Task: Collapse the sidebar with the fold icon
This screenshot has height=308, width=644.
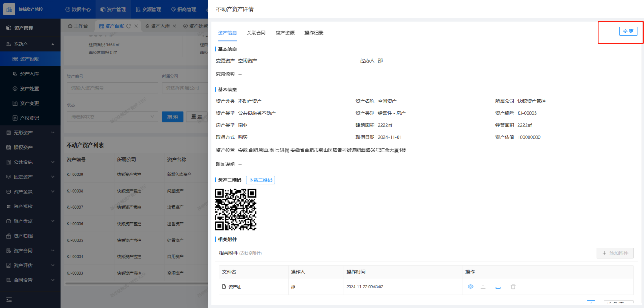Action: (x=9, y=299)
